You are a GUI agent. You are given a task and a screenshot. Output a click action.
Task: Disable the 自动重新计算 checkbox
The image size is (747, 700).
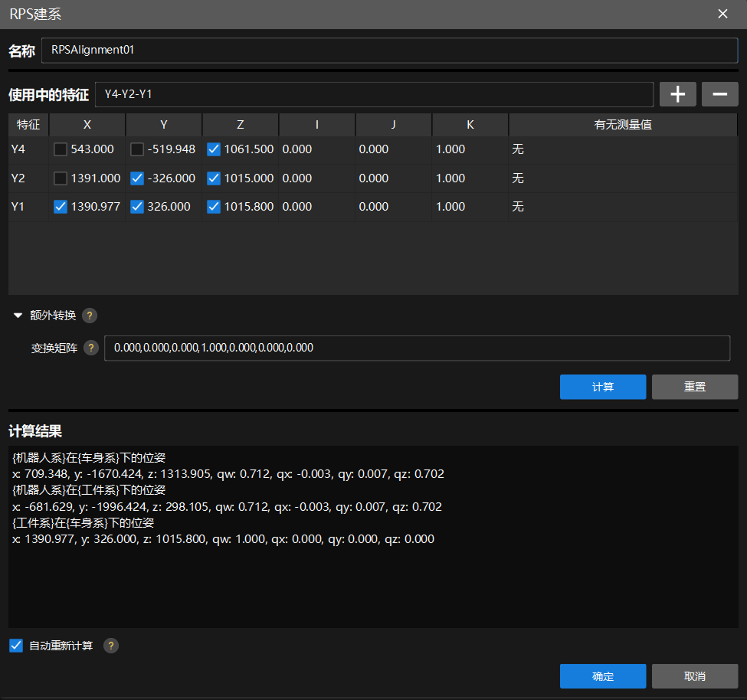point(16,646)
